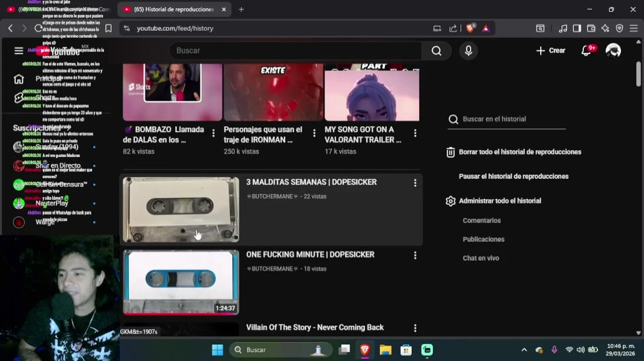The height and width of the screenshot is (361, 644).
Task: Open options menu for 3 MALDITAS SEMANAS video
Action: click(x=415, y=183)
